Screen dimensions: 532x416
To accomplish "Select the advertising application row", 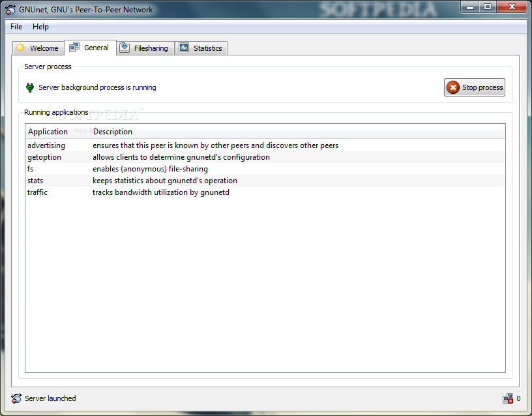I will [x=265, y=145].
